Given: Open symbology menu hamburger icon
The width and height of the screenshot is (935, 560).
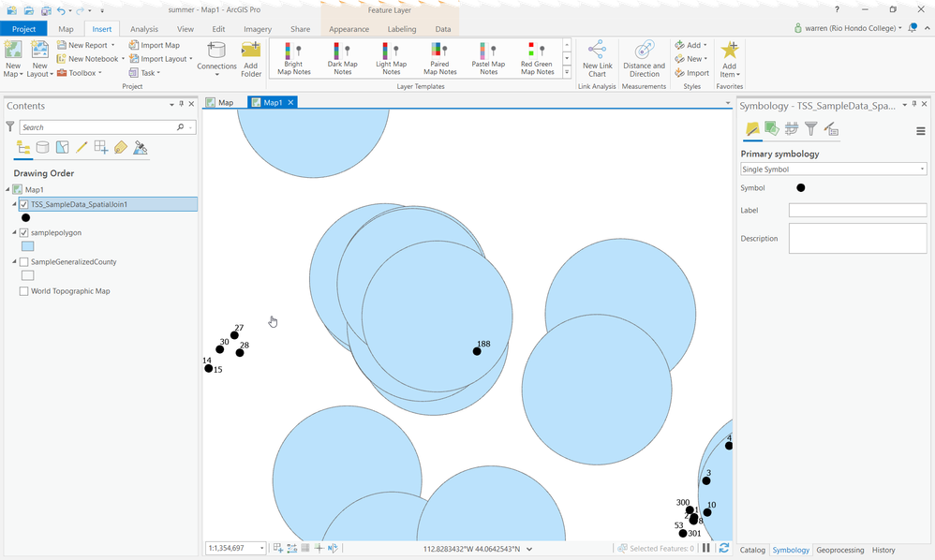Looking at the screenshot, I should (921, 131).
